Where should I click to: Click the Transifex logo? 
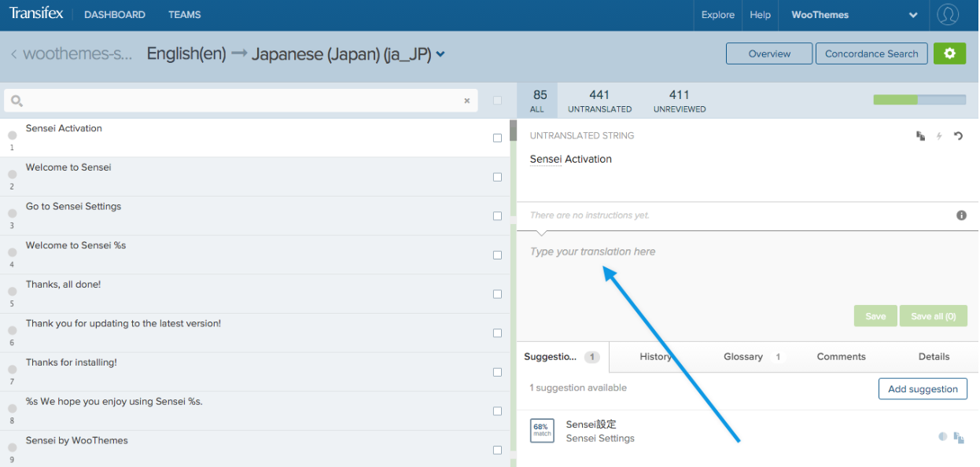tap(36, 13)
